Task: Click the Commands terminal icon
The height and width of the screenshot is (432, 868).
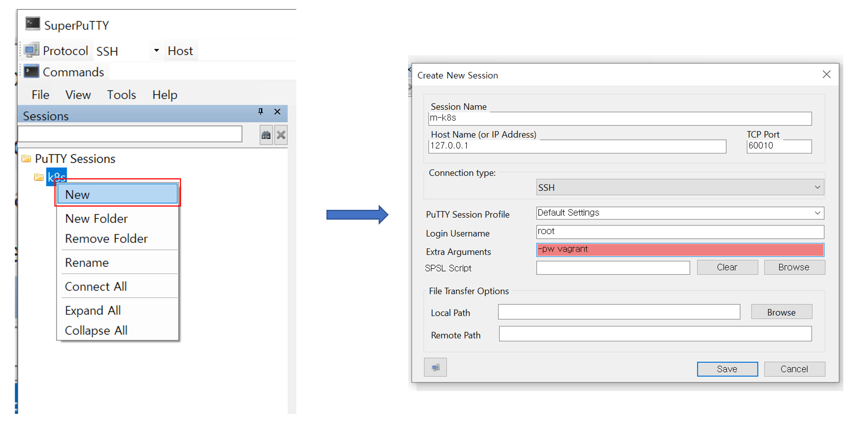Action: [x=32, y=71]
